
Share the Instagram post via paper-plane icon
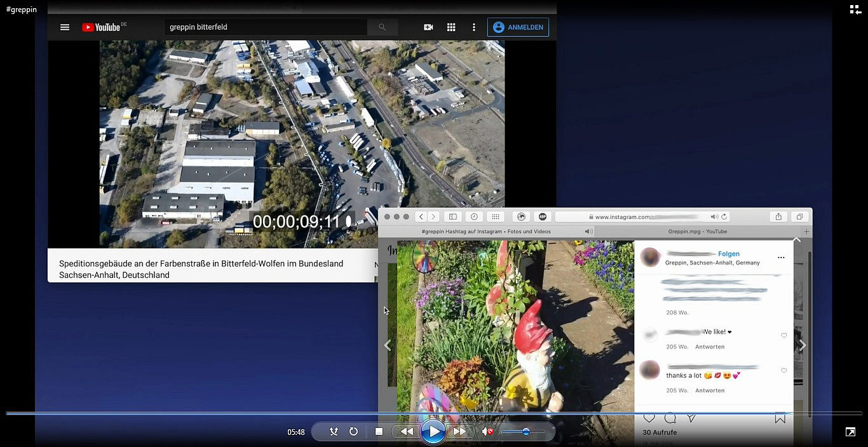(x=691, y=418)
